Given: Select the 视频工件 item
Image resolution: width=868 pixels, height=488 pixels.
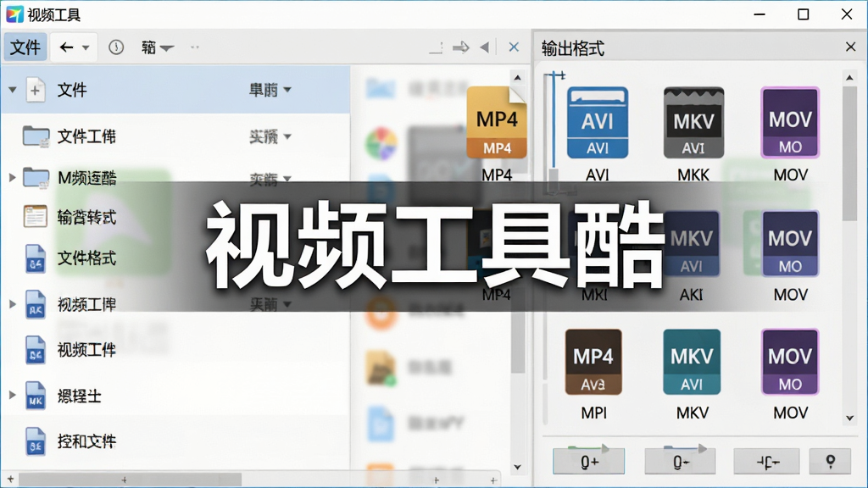Looking at the screenshot, I should (86, 350).
